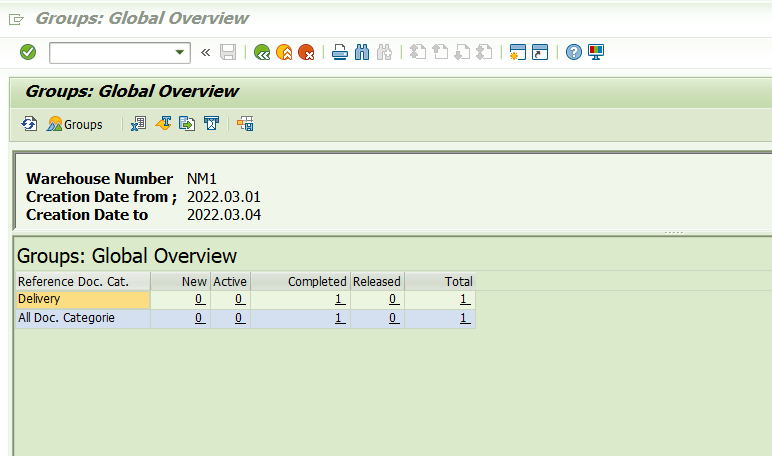Click the Customize Local Layout monitor icon
This screenshot has width=772, height=456.
(x=596, y=52)
